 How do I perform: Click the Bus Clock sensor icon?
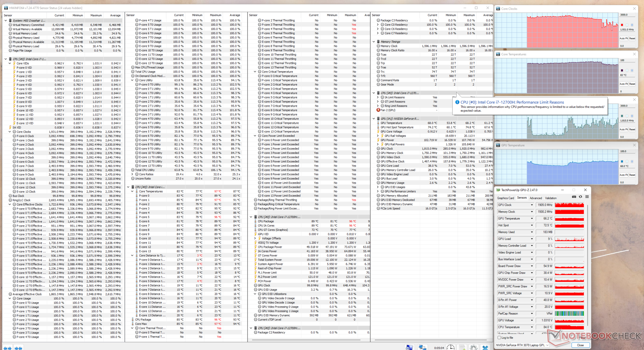10,196
